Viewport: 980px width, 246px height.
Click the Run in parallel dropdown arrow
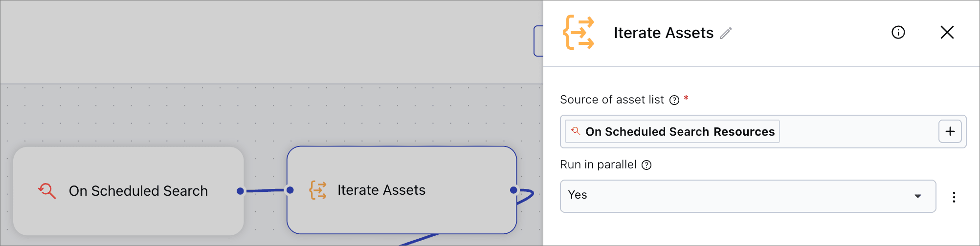(918, 196)
